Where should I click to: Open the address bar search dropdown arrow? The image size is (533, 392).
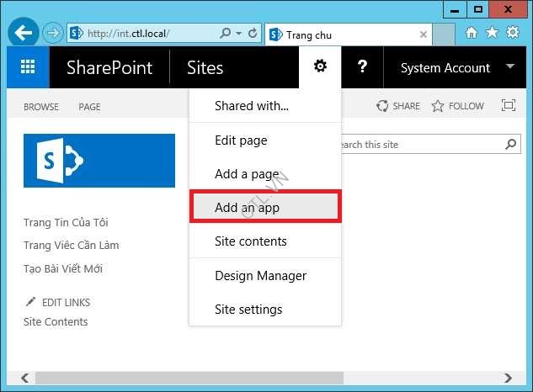[x=239, y=34]
